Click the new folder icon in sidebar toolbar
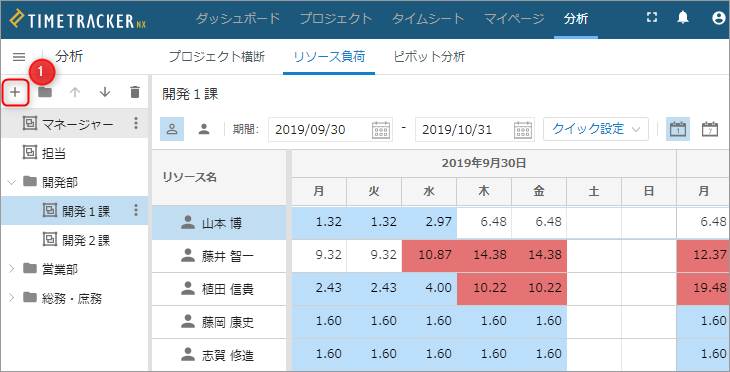Screen dimensions: 730x372 (x=45, y=92)
